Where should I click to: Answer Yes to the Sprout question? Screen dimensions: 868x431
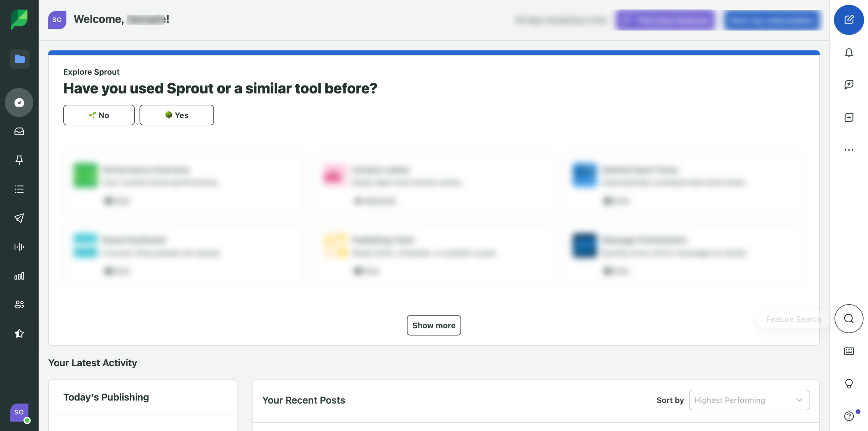click(x=176, y=115)
